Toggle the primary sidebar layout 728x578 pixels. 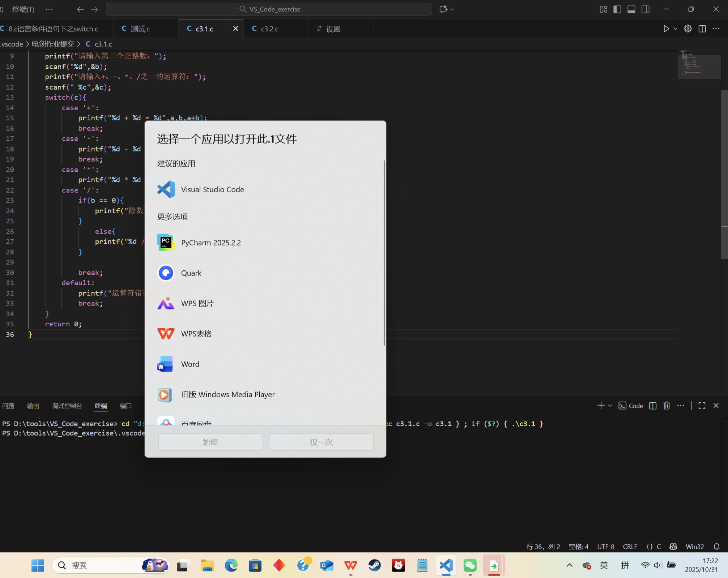click(617, 9)
